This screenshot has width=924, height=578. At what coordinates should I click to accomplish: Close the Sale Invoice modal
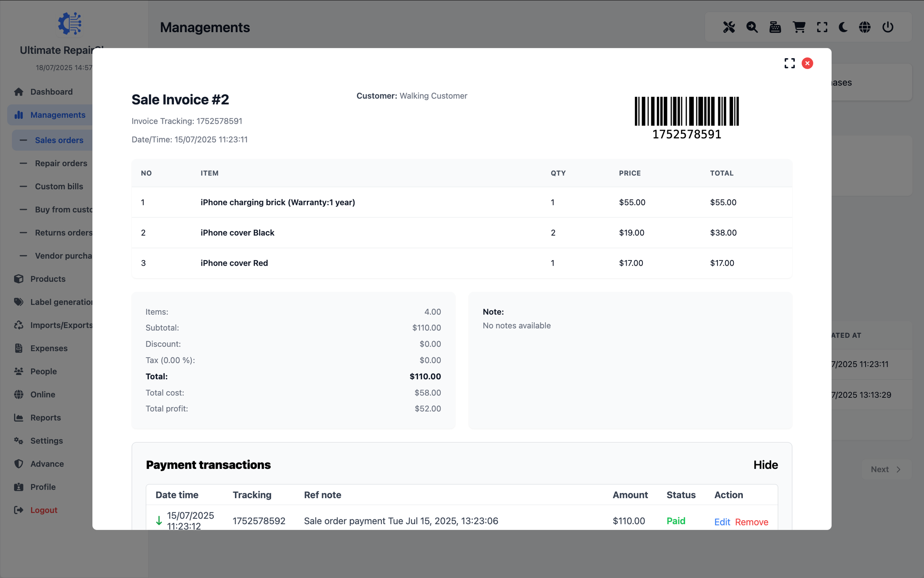point(807,63)
